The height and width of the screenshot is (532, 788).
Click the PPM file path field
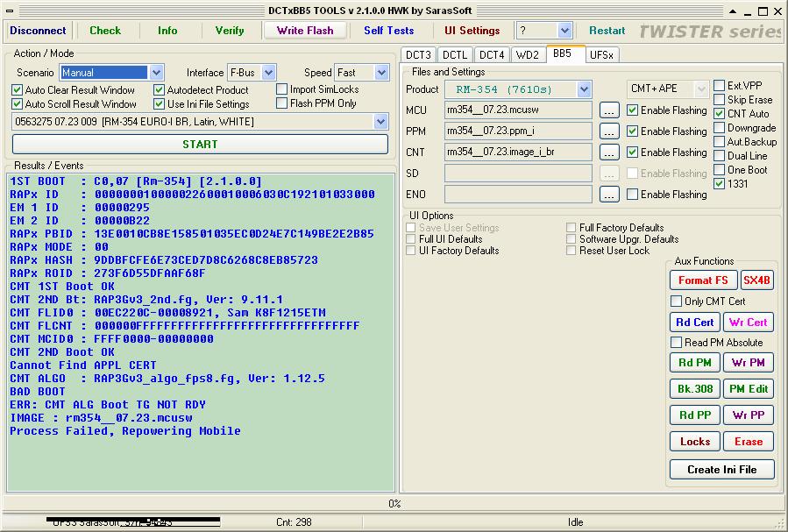[x=518, y=131]
